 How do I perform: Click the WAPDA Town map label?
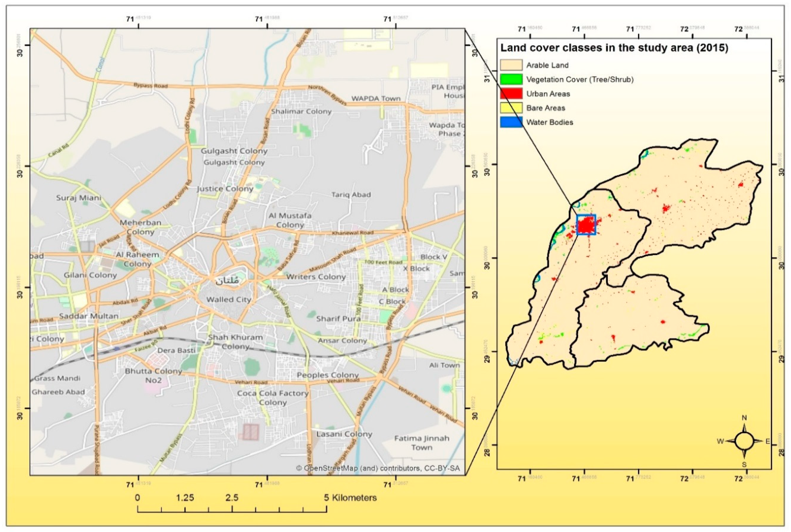point(376,98)
